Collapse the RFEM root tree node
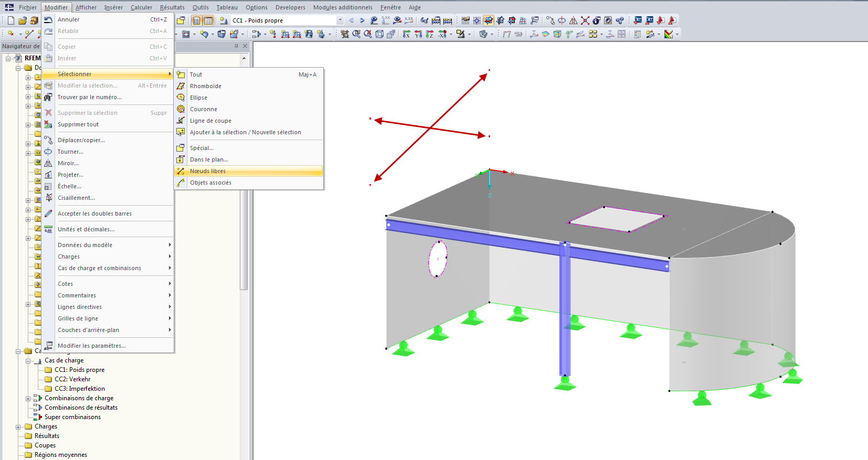The height and width of the screenshot is (460, 868). pos(8,58)
